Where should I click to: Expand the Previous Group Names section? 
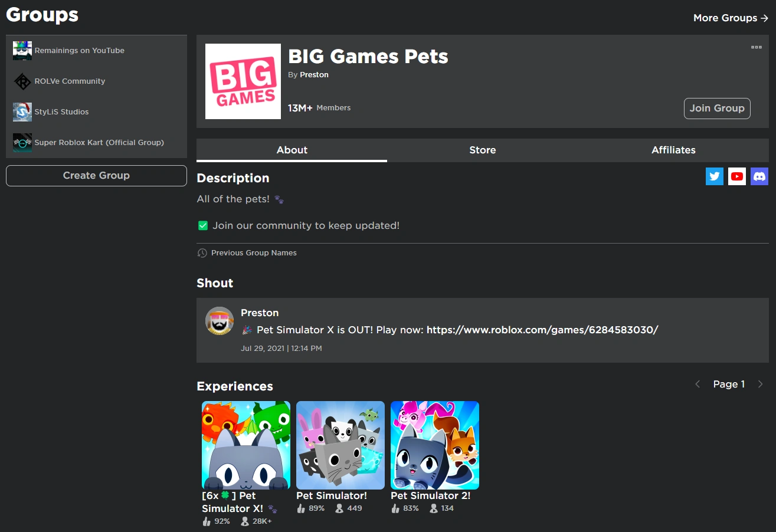253,252
